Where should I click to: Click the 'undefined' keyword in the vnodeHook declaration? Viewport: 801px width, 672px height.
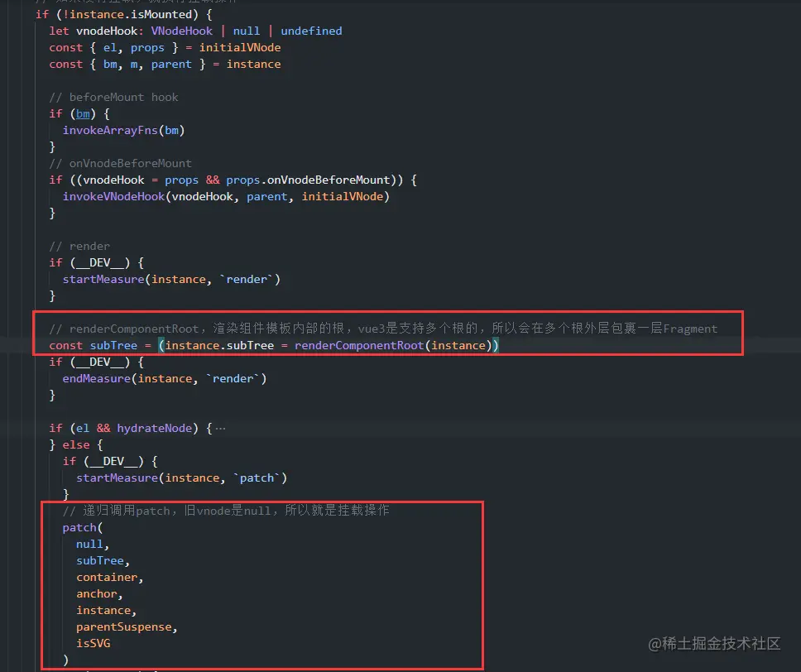[x=311, y=31]
